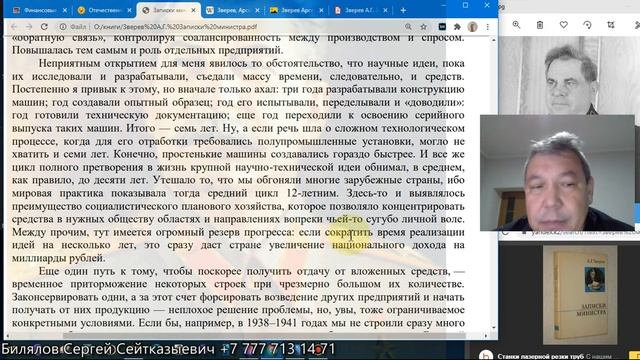Click the webcam video overlay
This screenshot has height=360, width=640.
click(557, 173)
